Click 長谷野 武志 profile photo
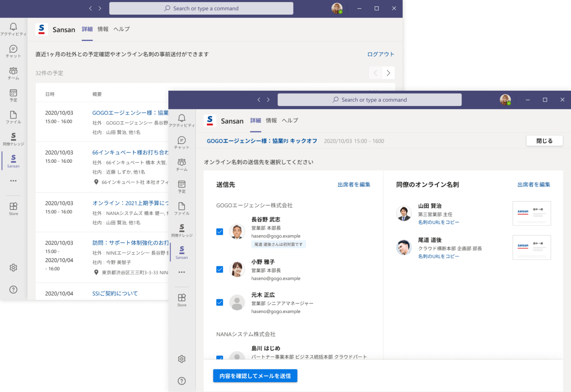 point(237,231)
